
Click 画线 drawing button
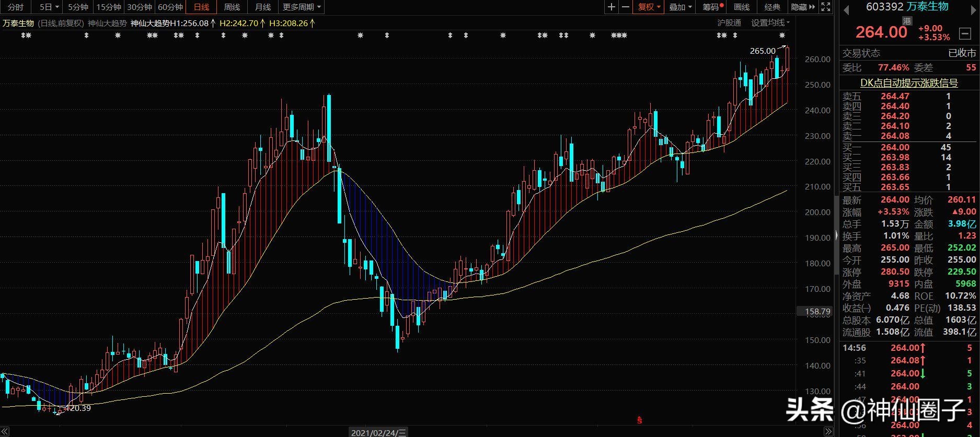pos(742,7)
